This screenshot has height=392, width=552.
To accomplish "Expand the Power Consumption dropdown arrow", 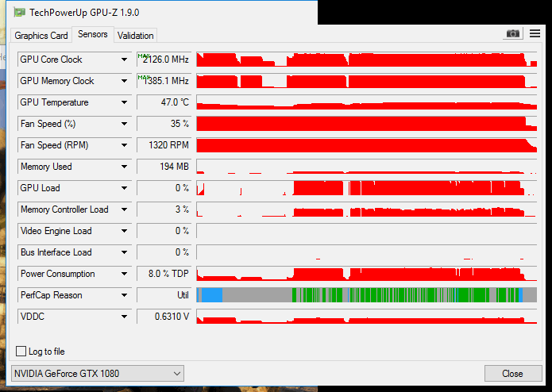I will (124, 274).
